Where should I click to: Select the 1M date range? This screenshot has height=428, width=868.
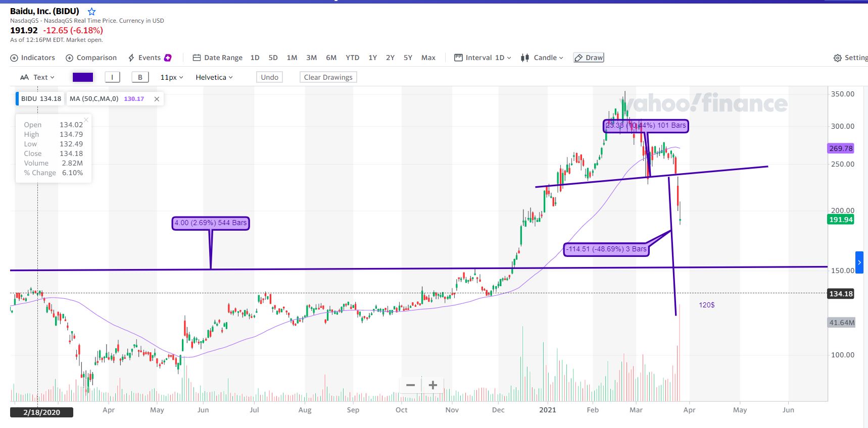tap(292, 58)
